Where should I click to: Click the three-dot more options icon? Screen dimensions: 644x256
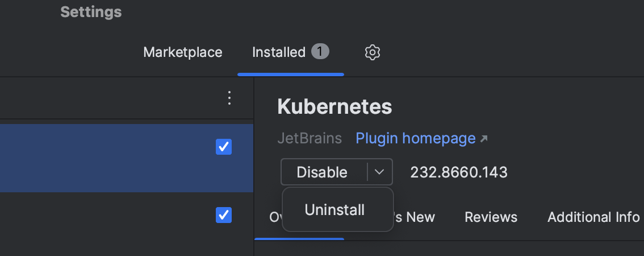coord(229,98)
